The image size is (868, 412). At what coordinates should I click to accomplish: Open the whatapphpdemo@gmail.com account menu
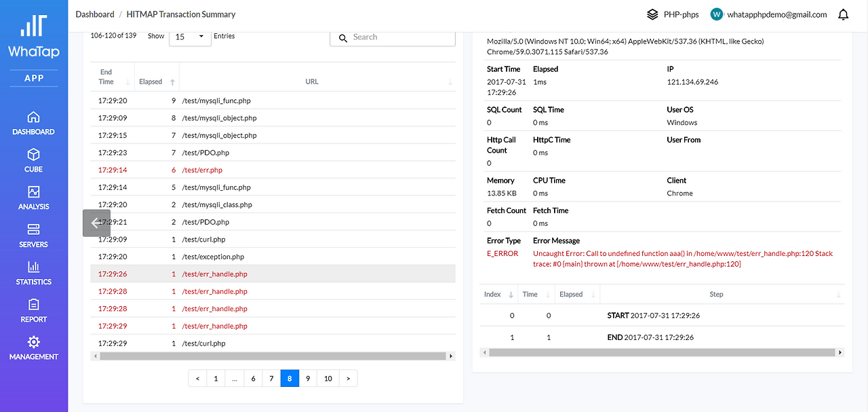coord(768,14)
